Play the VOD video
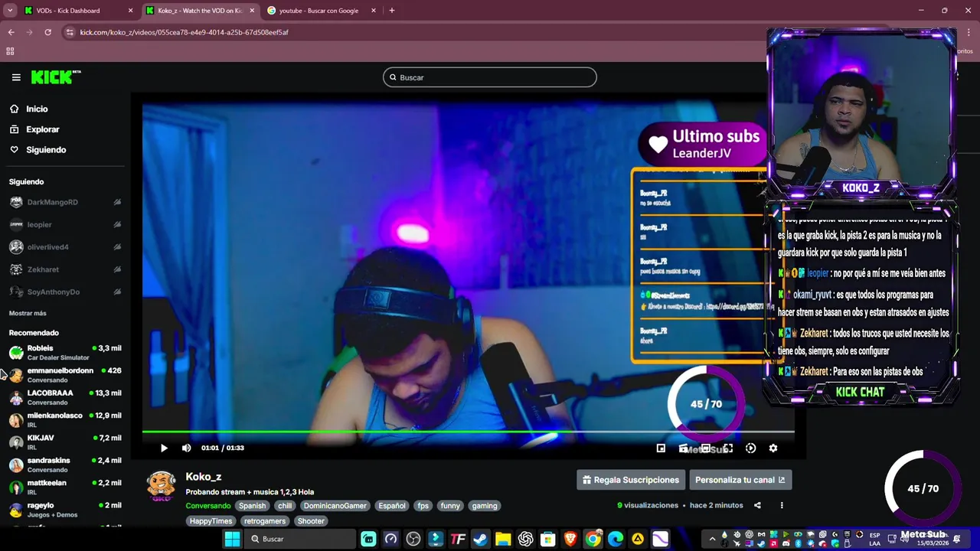The width and height of the screenshot is (980, 551). coord(163,448)
